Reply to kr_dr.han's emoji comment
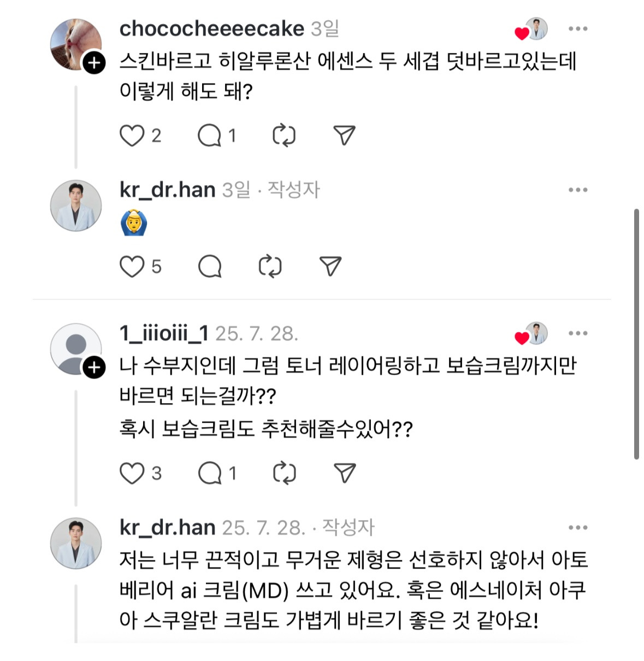The width and height of the screenshot is (644, 661). pos(210,267)
